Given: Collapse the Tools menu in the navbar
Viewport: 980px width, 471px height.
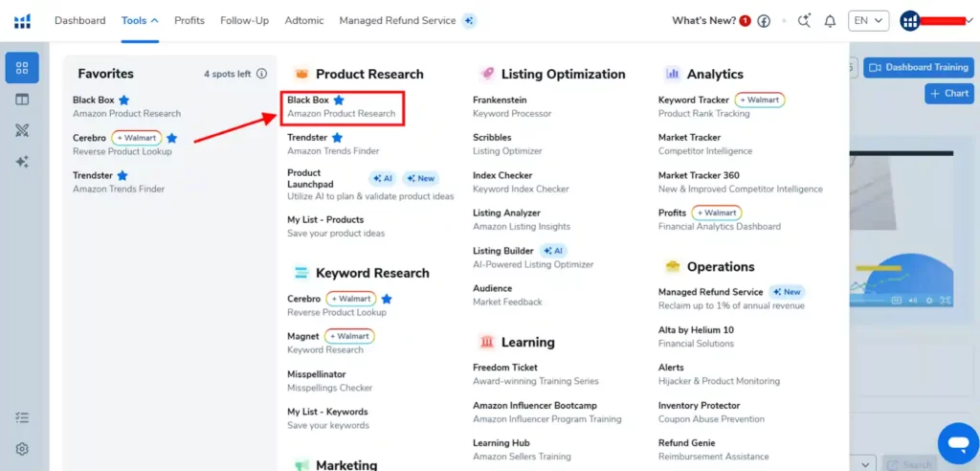Looking at the screenshot, I should [140, 20].
